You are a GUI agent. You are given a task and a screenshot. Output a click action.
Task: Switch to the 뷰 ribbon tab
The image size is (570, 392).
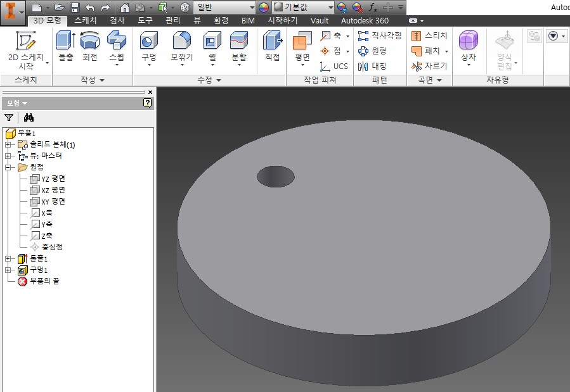click(x=197, y=20)
